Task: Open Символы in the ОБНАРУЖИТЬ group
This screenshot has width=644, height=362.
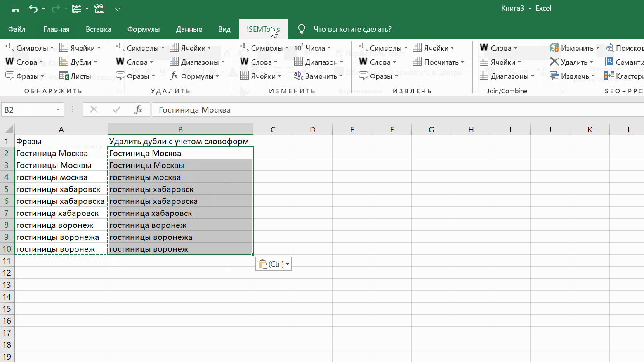Action: (x=30, y=48)
